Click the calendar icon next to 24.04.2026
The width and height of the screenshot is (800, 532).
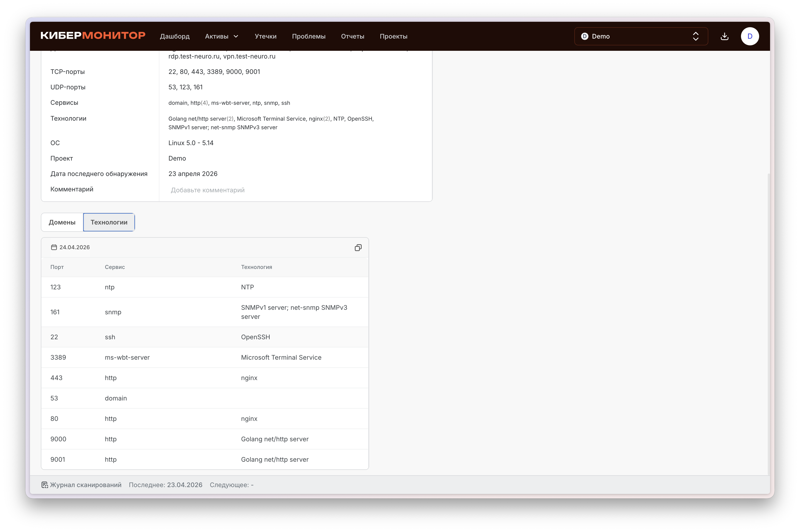[x=54, y=247]
